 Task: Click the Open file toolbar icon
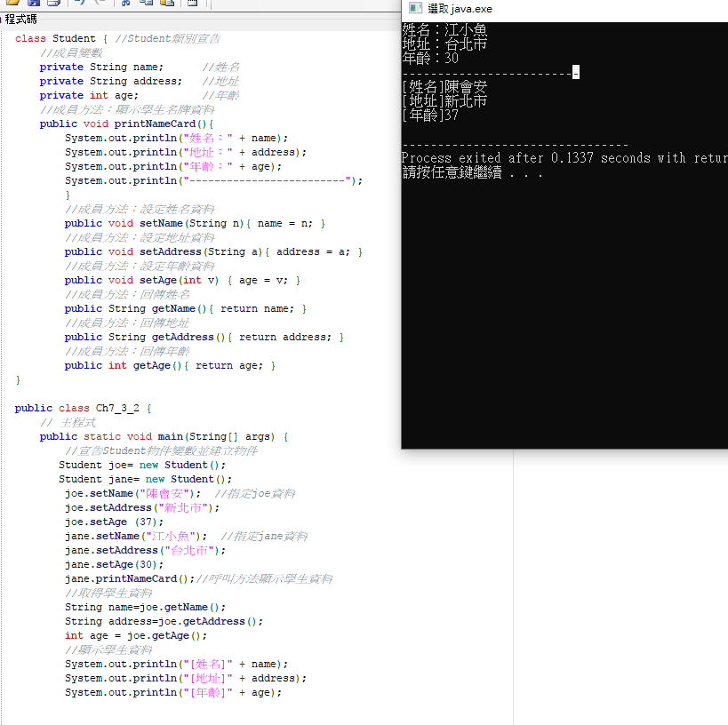point(12,4)
